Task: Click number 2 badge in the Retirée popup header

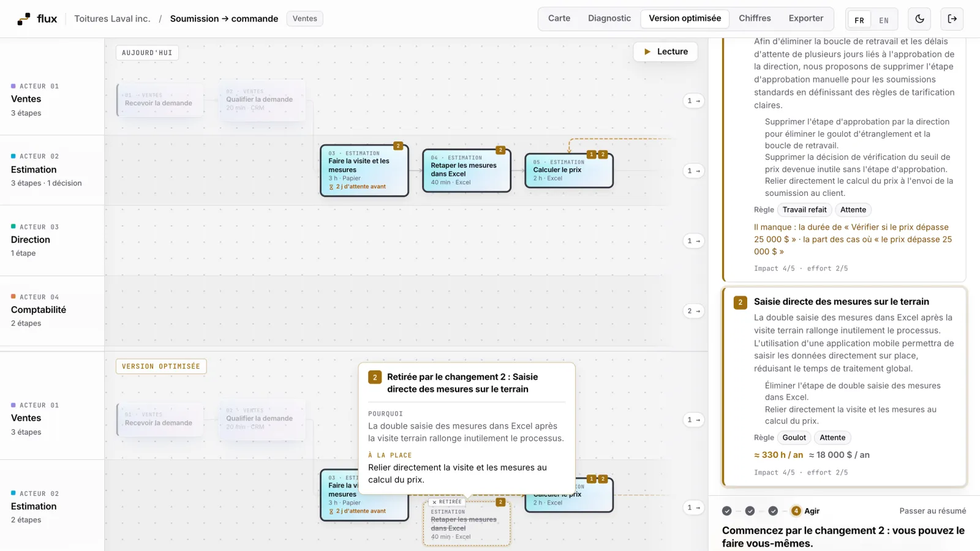Action: 375,377
